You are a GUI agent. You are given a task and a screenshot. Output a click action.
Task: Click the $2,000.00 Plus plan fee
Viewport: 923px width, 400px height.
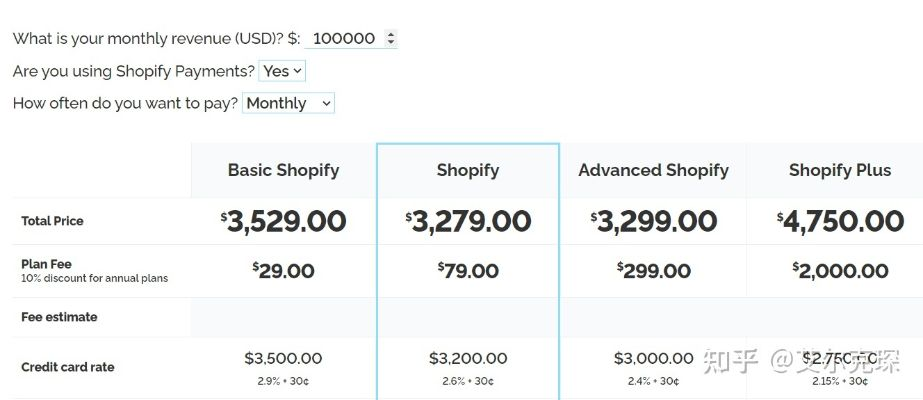pyautogui.click(x=840, y=271)
